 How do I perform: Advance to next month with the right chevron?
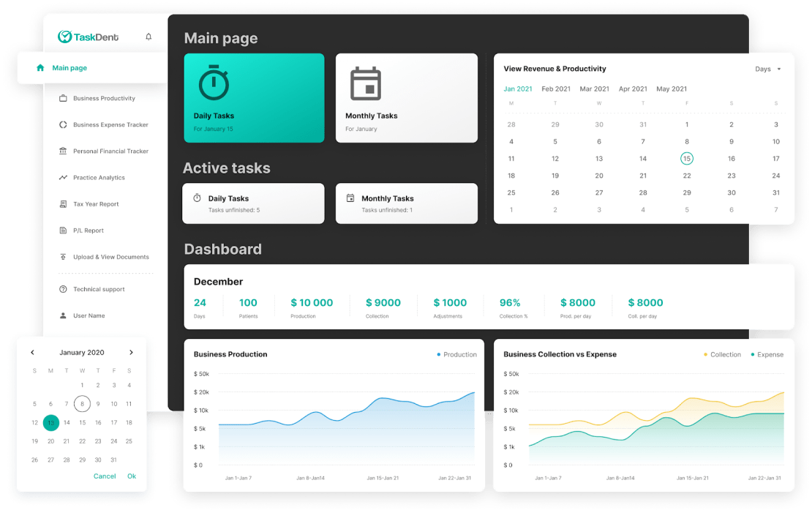tap(131, 352)
